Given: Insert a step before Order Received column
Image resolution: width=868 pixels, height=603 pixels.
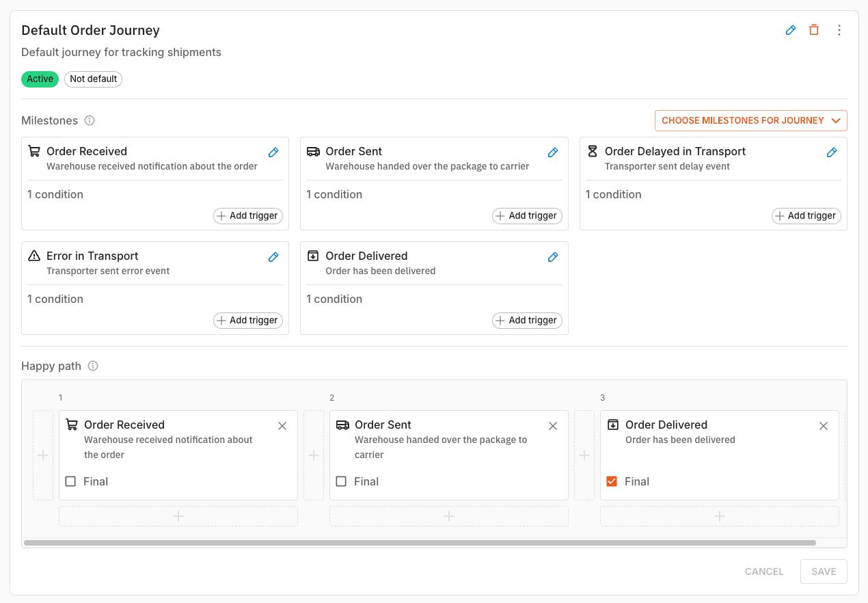Looking at the screenshot, I should pos(43,455).
